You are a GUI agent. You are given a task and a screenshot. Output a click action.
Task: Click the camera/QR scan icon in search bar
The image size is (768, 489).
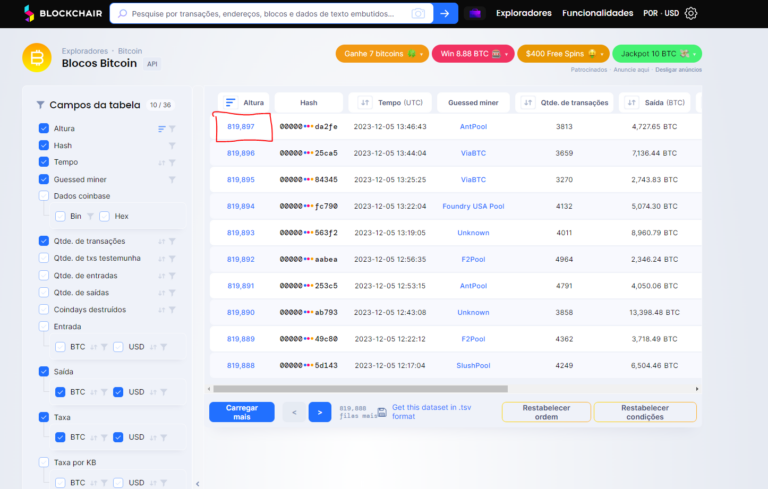pyautogui.click(x=417, y=14)
